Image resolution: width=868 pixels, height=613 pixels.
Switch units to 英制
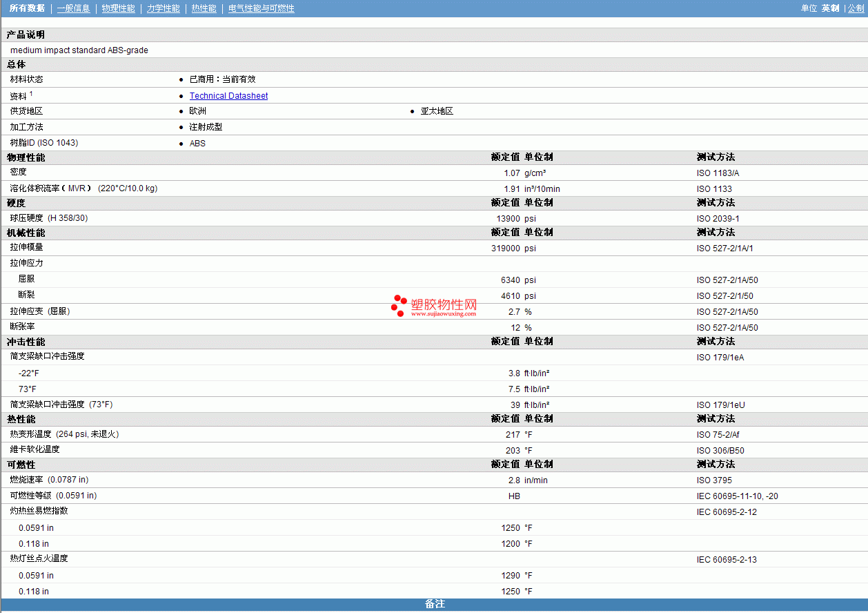click(830, 8)
